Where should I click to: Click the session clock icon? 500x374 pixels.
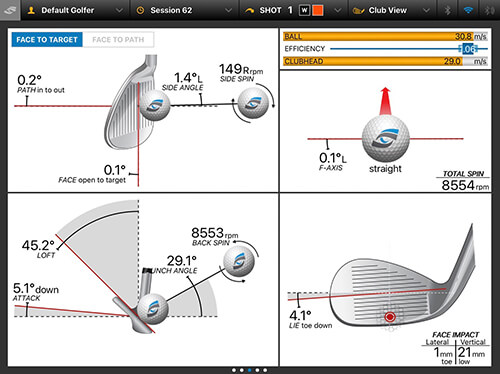point(140,11)
